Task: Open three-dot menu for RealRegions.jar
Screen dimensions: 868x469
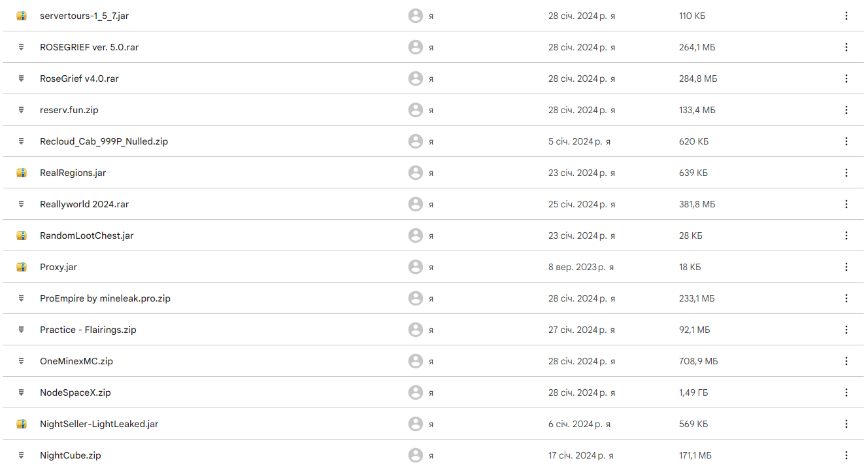Action: pos(846,173)
